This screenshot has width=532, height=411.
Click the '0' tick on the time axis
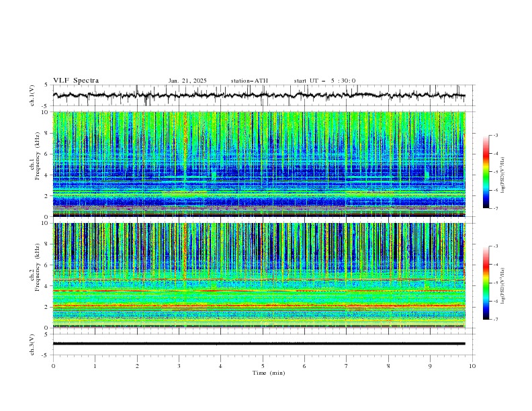pos(53,366)
